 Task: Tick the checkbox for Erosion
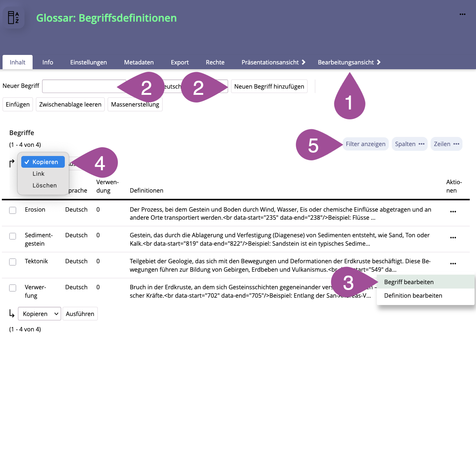[x=13, y=210]
